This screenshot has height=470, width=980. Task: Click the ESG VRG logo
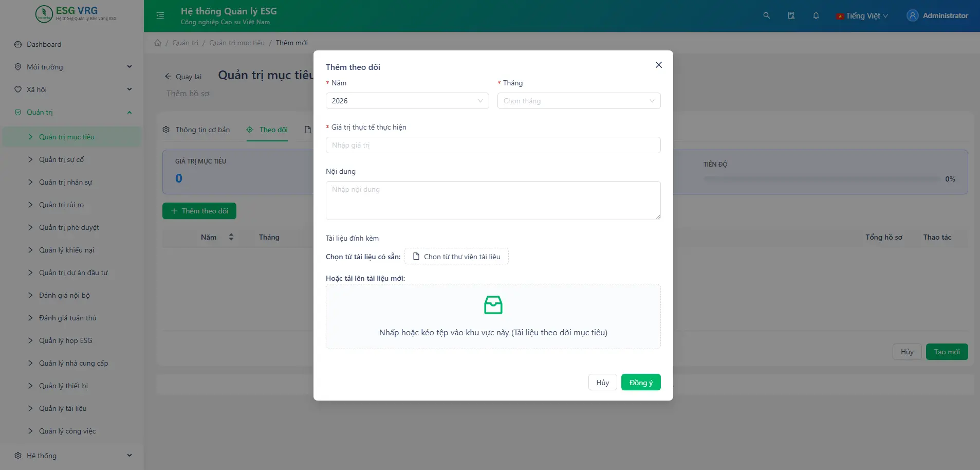coord(76,14)
